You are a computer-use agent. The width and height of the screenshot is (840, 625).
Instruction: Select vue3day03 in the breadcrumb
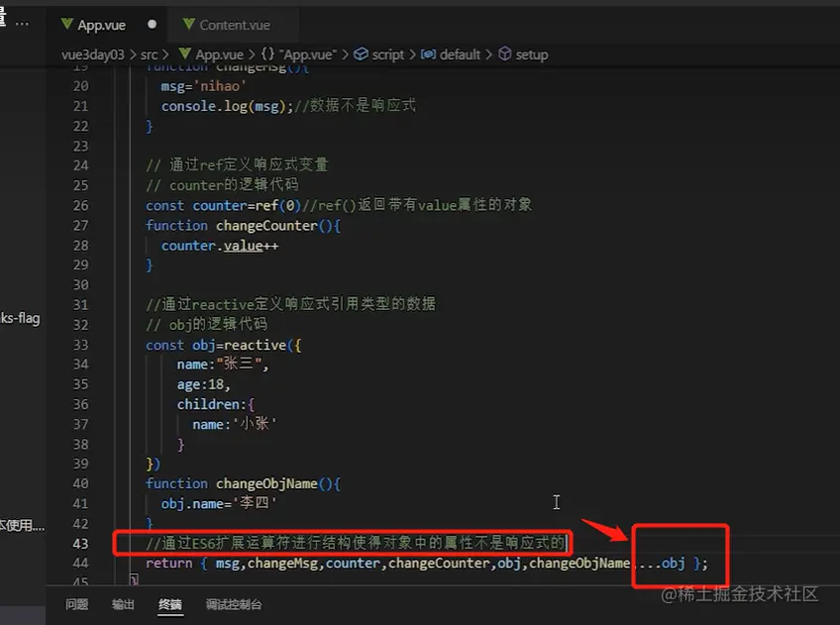click(93, 54)
